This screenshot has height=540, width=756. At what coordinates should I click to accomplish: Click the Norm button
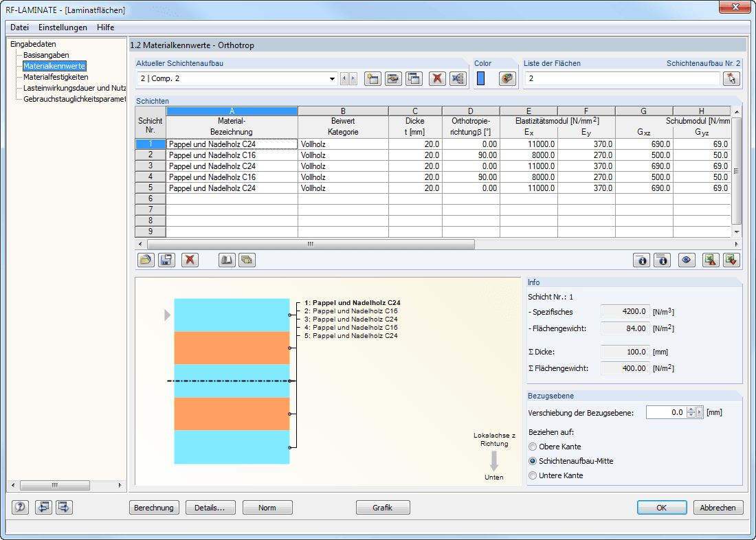tap(267, 508)
